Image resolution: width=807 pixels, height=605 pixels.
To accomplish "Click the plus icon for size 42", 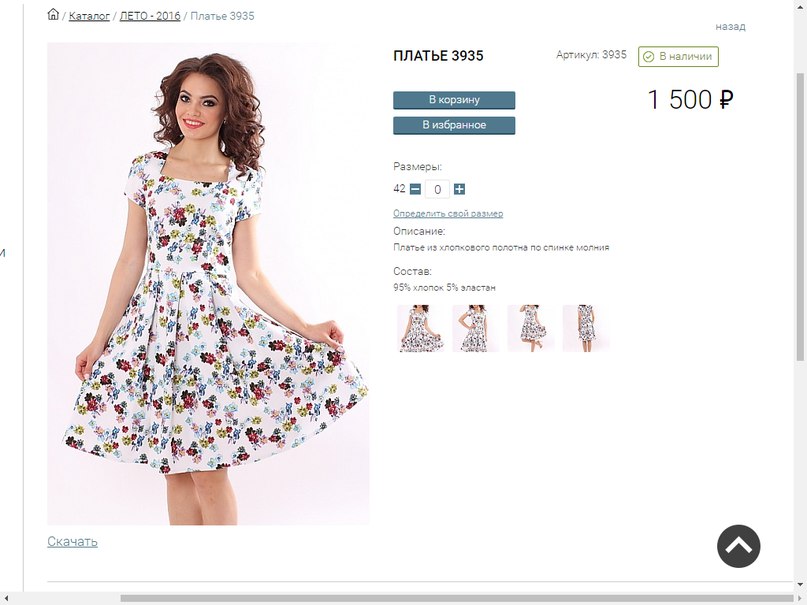I will (x=459, y=189).
